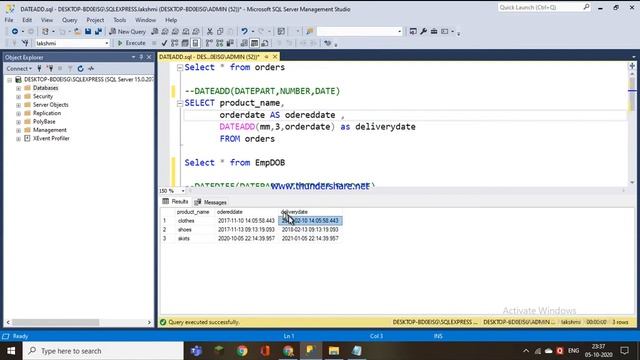Toggle IntelliSense Enabled icon

(x=196, y=43)
